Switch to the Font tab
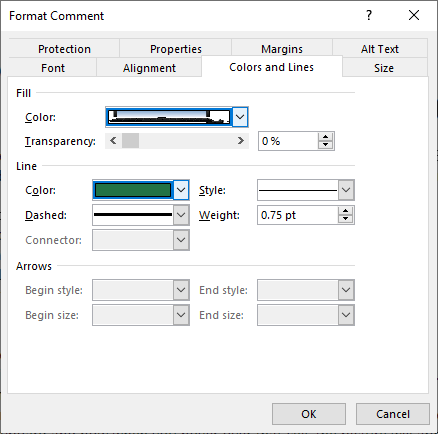Image resolution: width=438 pixels, height=434 pixels. (53, 68)
